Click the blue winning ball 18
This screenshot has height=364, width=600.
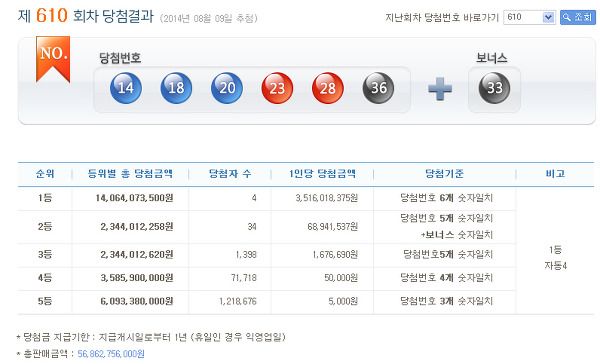pos(176,88)
